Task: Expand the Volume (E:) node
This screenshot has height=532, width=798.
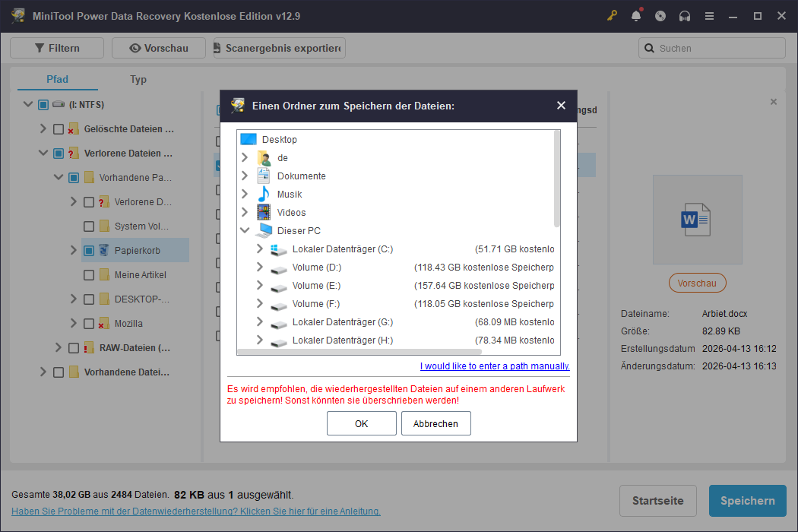Action: click(260, 285)
